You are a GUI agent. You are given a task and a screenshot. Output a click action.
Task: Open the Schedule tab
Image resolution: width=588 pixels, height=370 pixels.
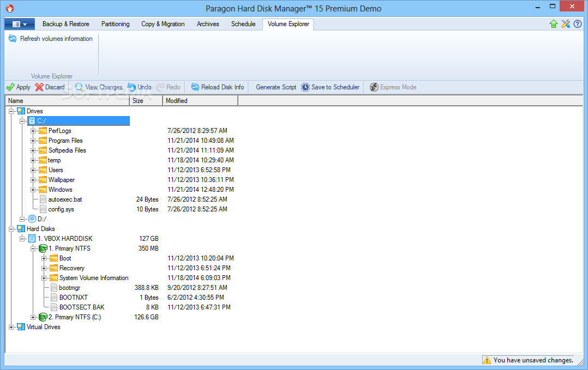click(x=243, y=24)
